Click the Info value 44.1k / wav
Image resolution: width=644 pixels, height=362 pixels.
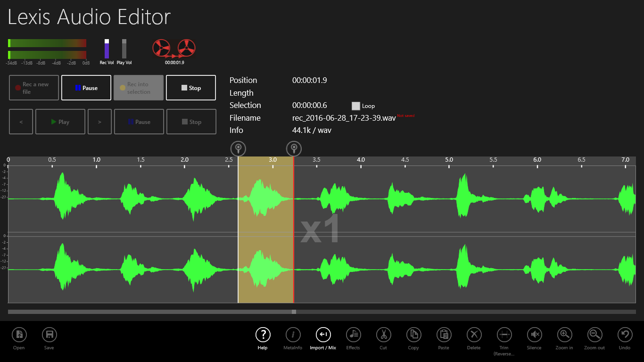tap(312, 130)
